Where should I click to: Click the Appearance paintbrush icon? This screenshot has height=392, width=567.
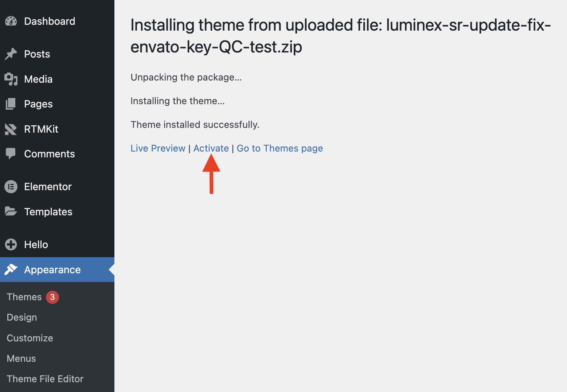pyautogui.click(x=11, y=270)
